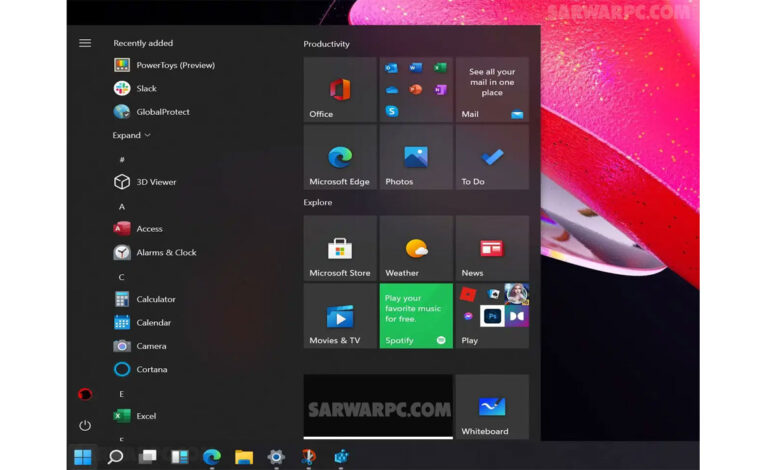Open Task View on the taskbar

(147, 457)
